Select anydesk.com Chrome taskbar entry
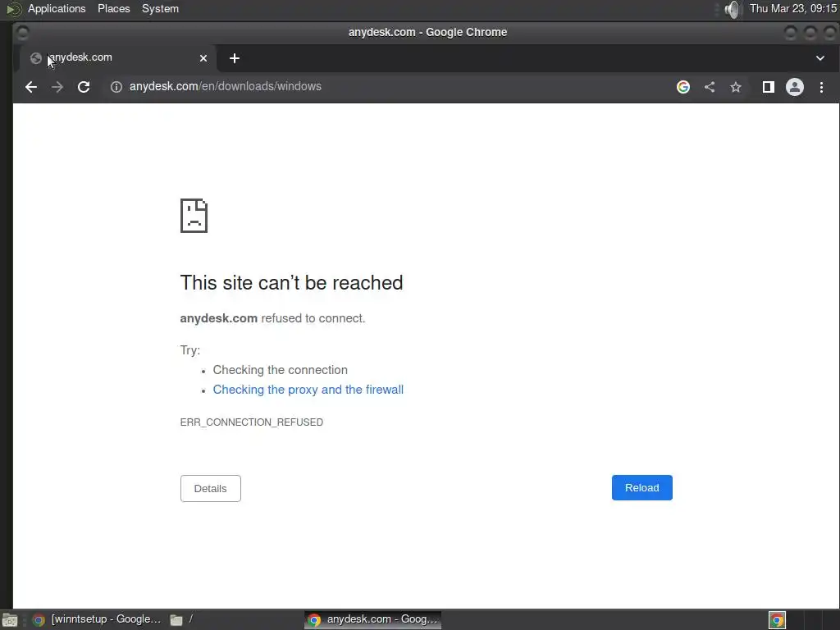 (373, 619)
